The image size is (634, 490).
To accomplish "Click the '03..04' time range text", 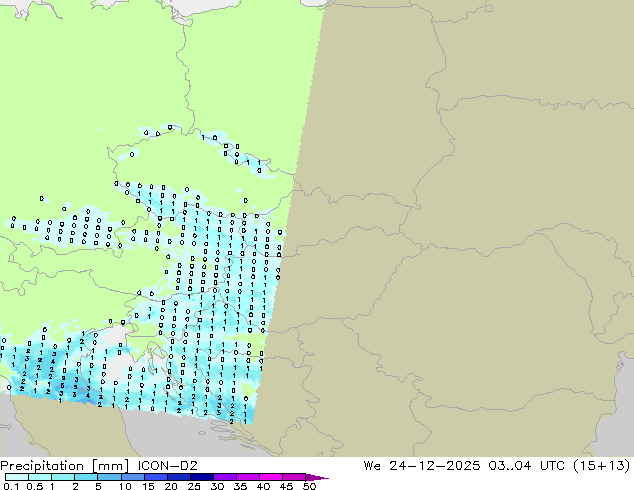I will pyautogui.click(x=509, y=466).
